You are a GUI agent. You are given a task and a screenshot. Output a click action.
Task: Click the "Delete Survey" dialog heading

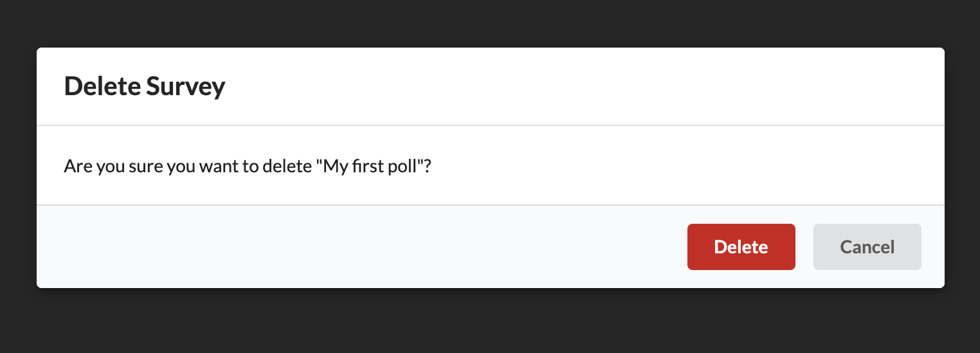145,86
